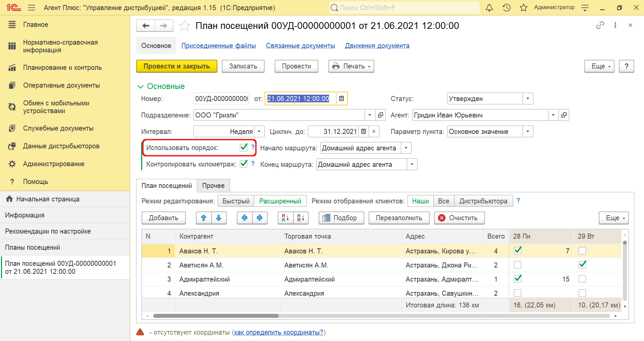Open Конец маршрута dropdown

[412, 164]
